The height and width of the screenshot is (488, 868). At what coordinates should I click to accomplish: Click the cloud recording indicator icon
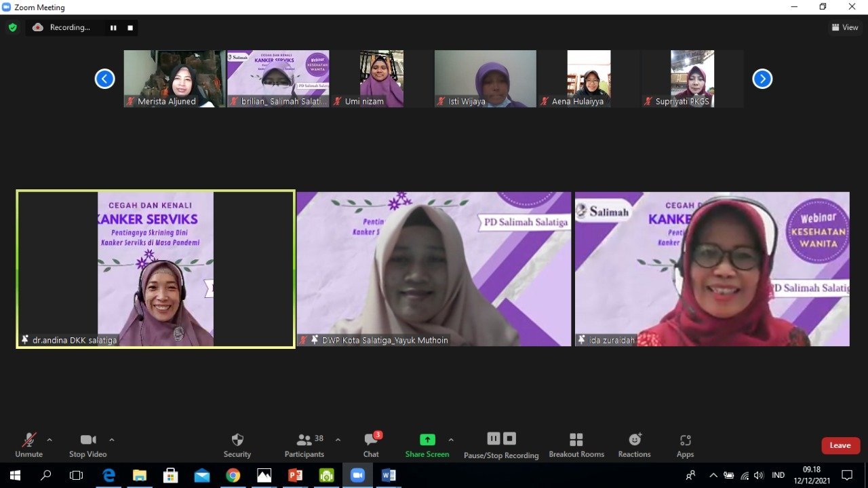[38, 27]
